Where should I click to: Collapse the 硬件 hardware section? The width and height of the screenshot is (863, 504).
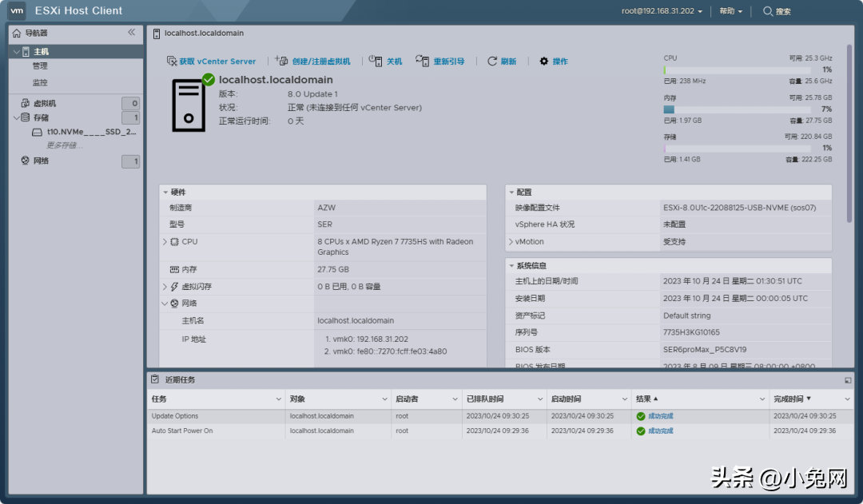click(x=165, y=192)
